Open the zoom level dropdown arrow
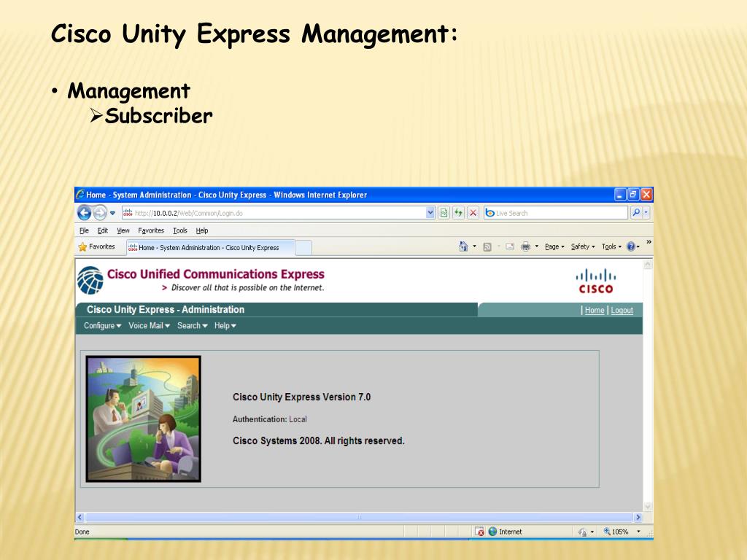This screenshot has width=747, height=560. pyautogui.click(x=638, y=532)
